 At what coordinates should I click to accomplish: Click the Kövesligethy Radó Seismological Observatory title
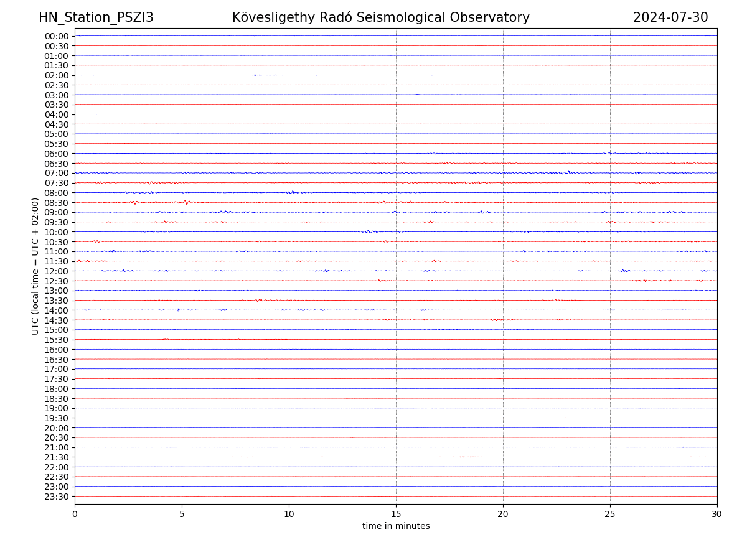[380, 17]
